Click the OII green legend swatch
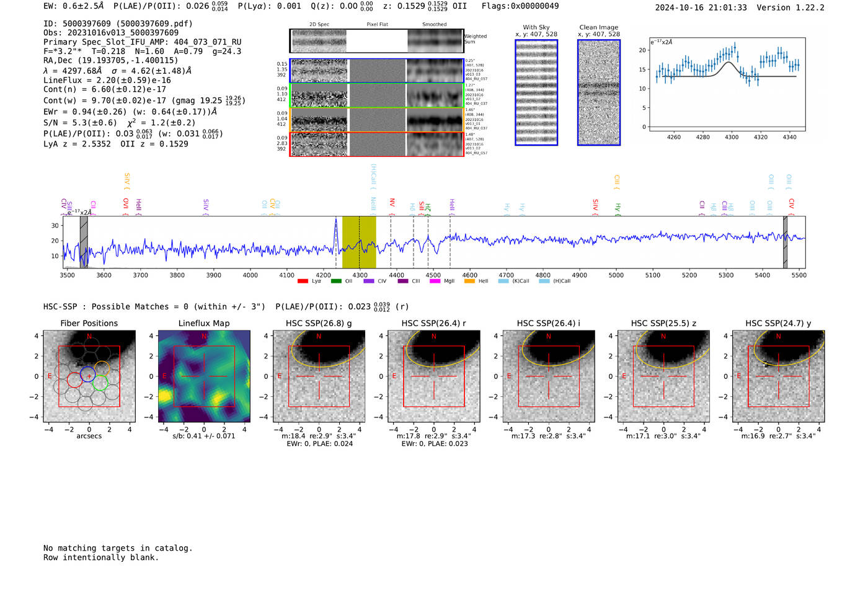The height and width of the screenshot is (591, 868). 336,281
